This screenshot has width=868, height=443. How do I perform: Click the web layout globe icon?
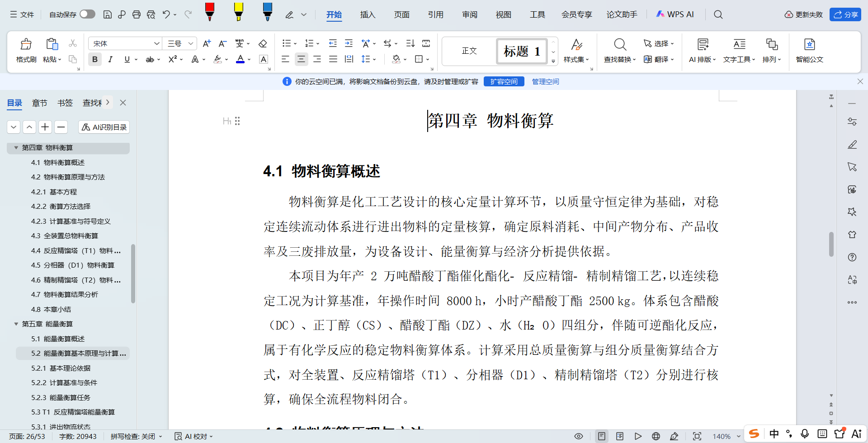point(656,436)
